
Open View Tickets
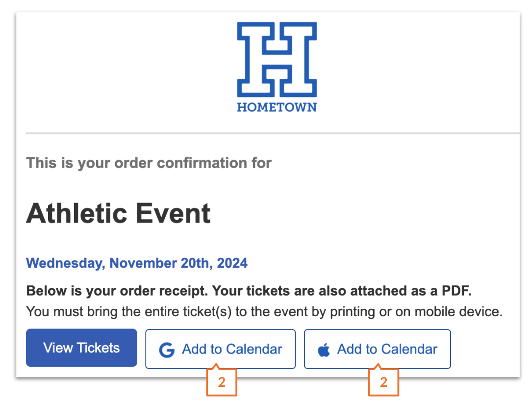(x=81, y=348)
